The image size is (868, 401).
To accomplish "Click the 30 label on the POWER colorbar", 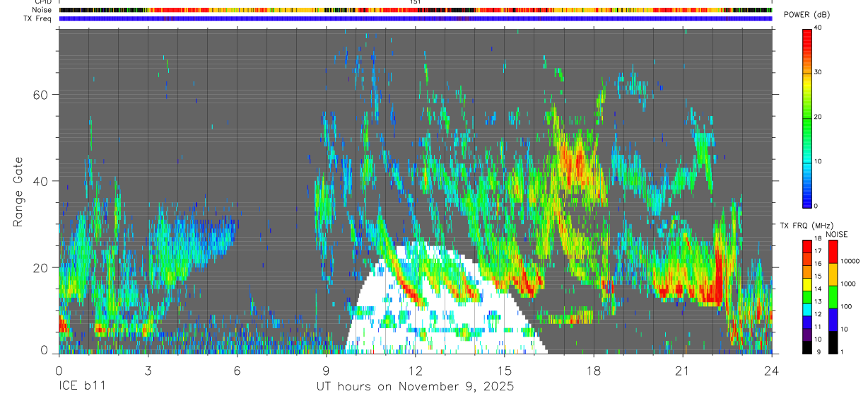I will coord(818,72).
